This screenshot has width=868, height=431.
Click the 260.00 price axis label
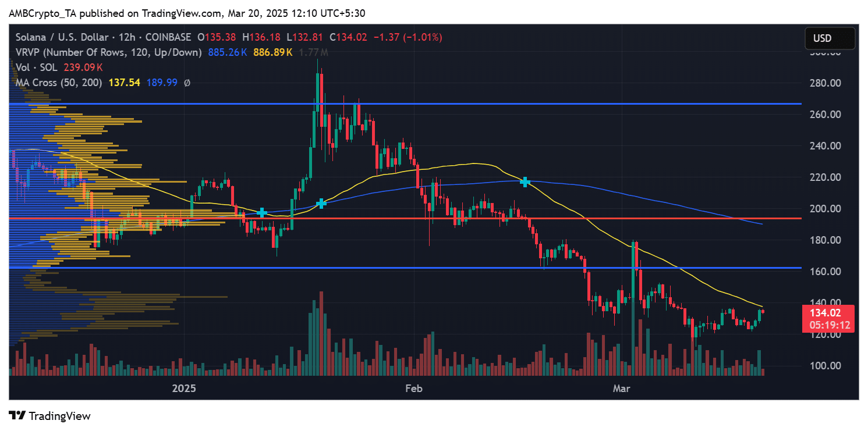tap(825, 115)
